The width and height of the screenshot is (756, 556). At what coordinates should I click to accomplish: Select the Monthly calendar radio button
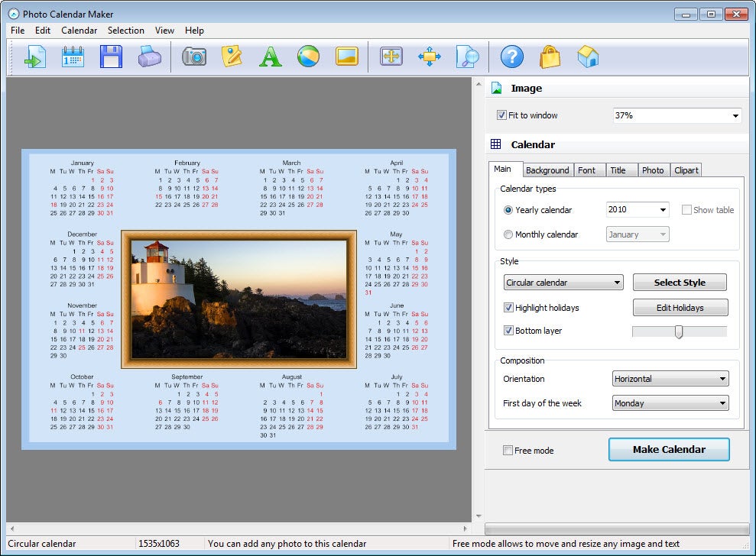coord(508,234)
